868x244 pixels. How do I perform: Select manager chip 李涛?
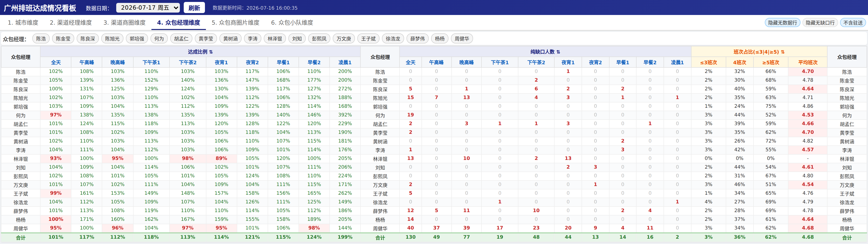tap(253, 39)
